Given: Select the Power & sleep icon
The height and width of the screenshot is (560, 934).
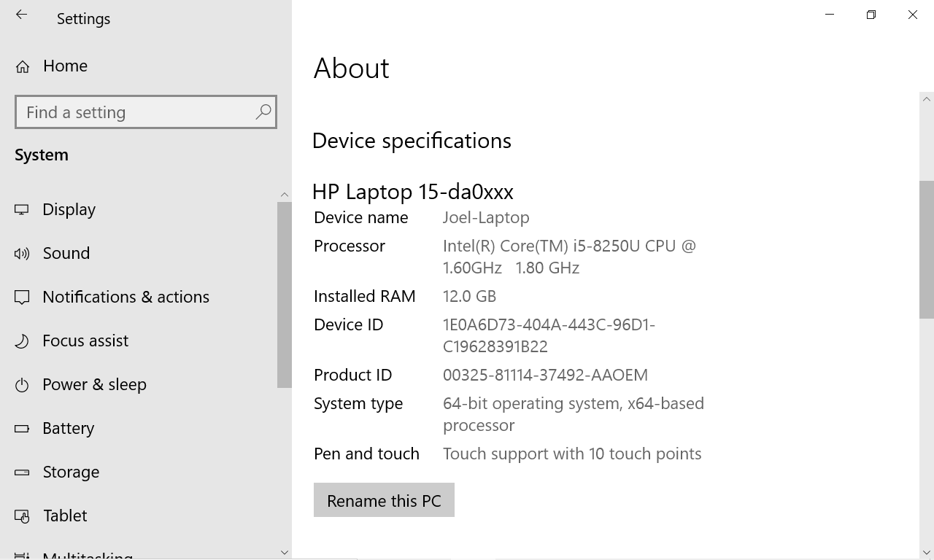Looking at the screenshot, I should (22, 385).
